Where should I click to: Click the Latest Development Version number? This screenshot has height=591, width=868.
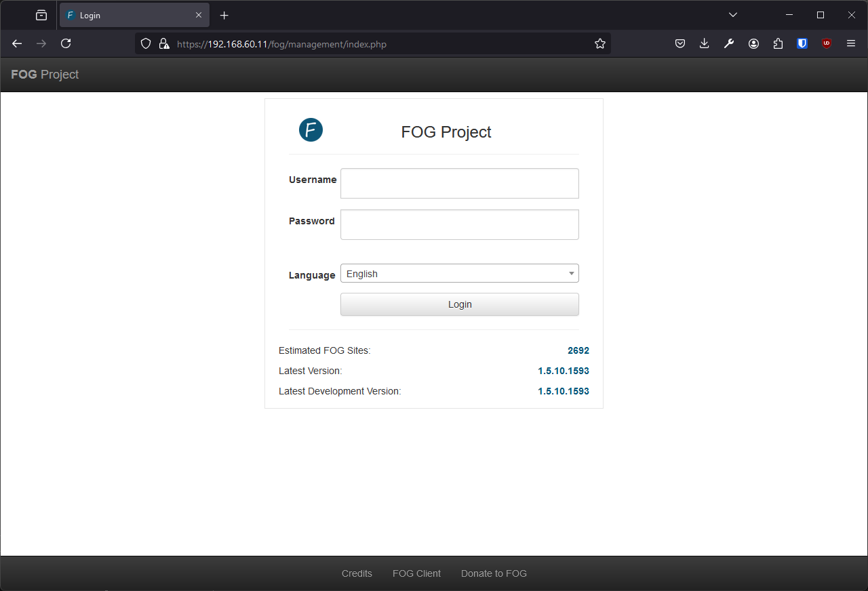(564, 391)
